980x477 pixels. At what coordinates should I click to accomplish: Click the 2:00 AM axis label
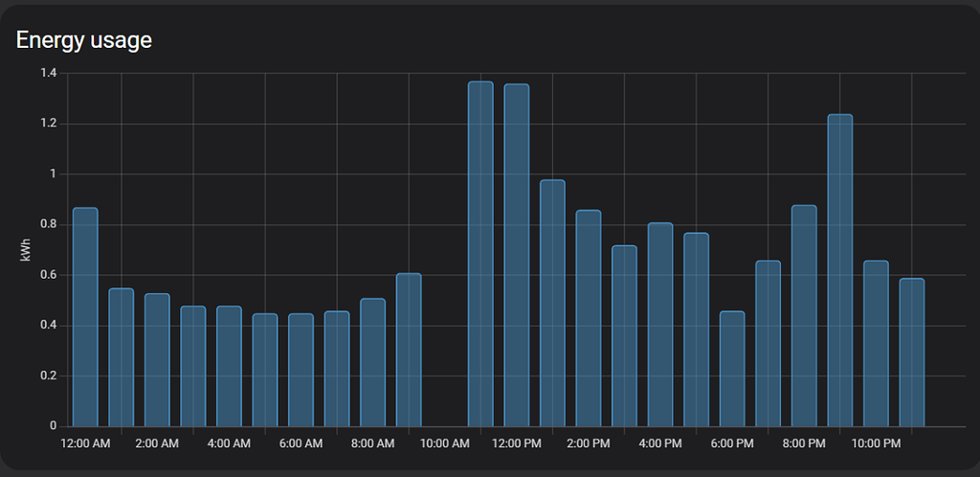157,443
